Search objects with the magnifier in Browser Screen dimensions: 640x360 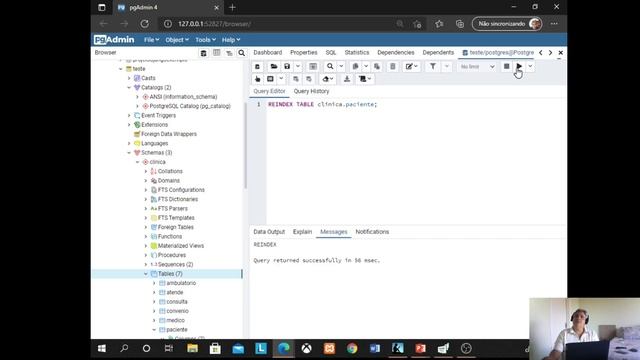[x=242, y=53]
